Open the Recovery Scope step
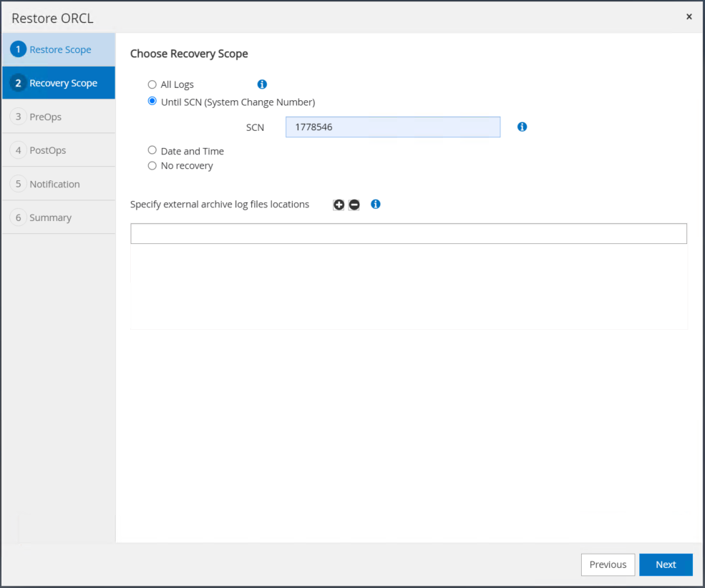This screenshot has width=705, height=588. (x=59, y=83)
